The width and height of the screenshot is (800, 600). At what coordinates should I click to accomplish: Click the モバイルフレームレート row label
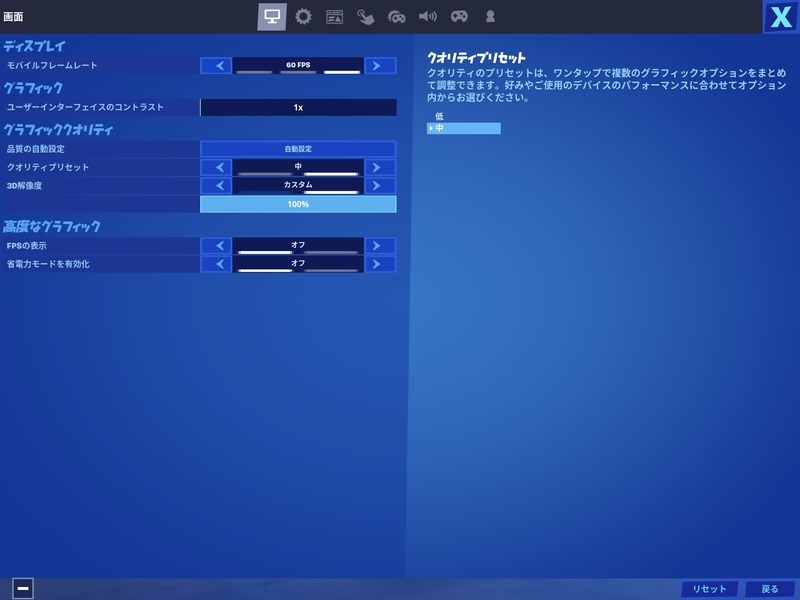click(52, 65)
